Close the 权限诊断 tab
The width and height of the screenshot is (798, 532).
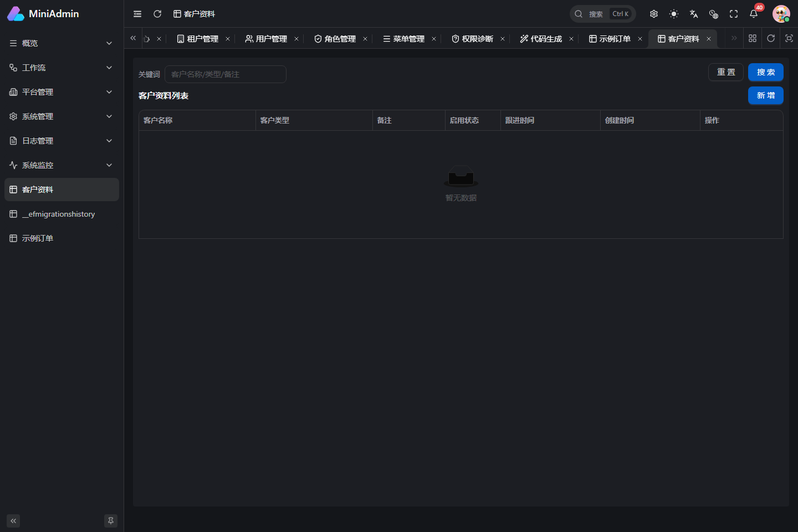click(x=503, y=39)
